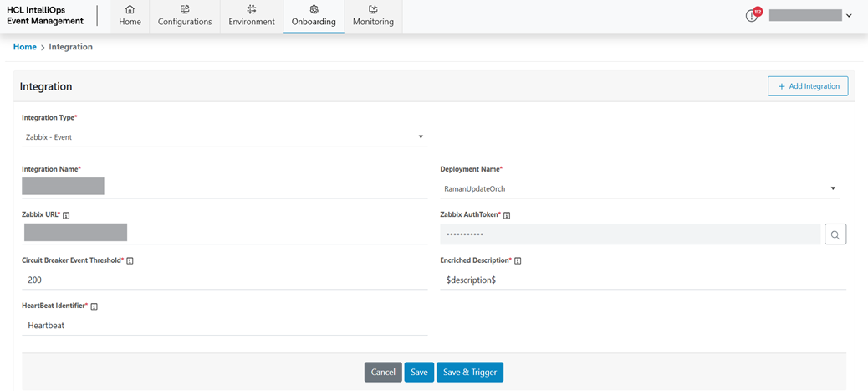
Task: Click the Zabbix AuthToken password field
Action: pos(631,234)
